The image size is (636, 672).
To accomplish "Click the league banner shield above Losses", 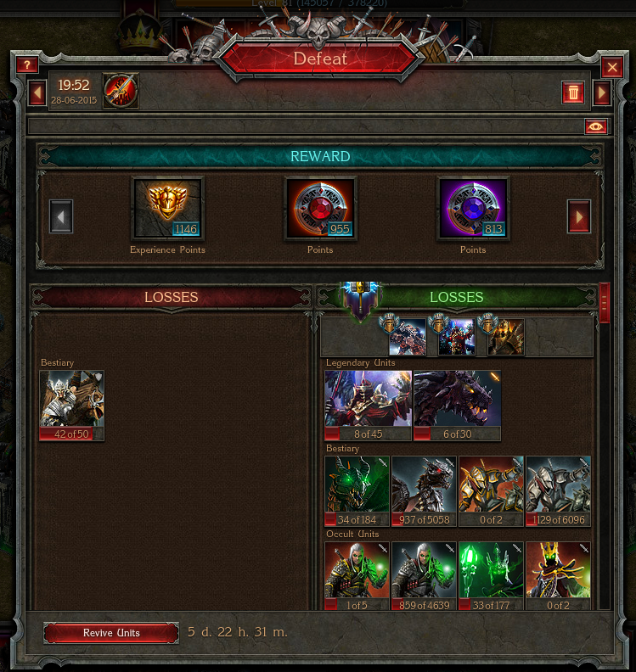I will [x=360, y=301].
